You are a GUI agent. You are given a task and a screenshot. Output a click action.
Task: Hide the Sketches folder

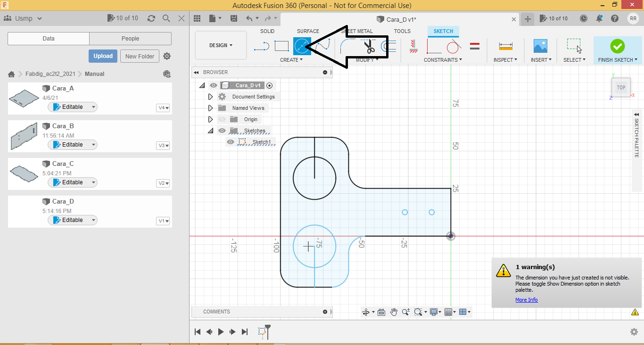(x=222, y=131)
